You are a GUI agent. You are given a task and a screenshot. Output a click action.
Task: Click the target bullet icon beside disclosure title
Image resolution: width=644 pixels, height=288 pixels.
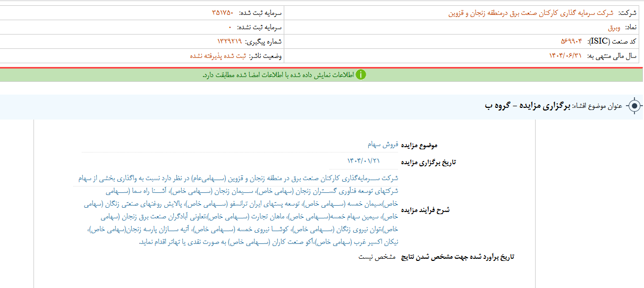(x=634, y=106)
